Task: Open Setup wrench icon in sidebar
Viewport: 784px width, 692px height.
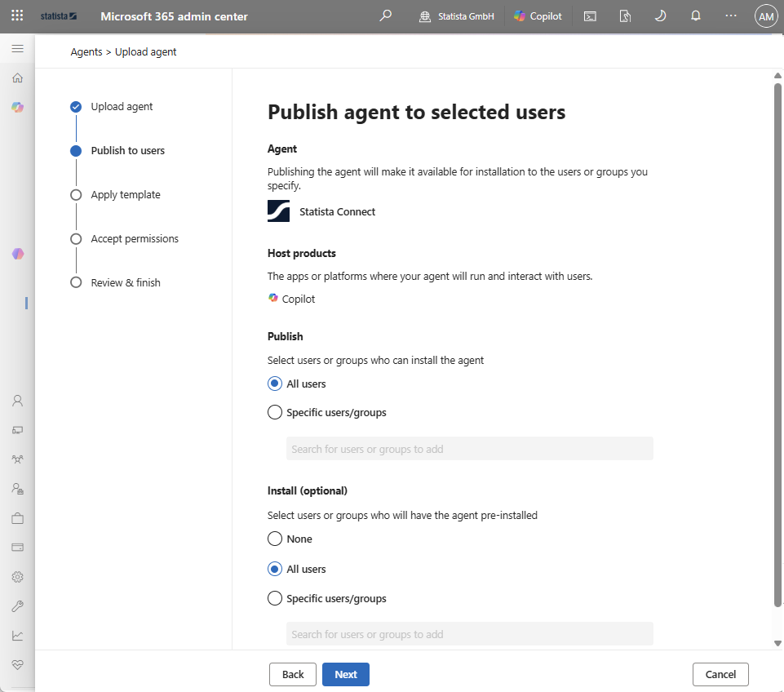Action: (x=17, y=606)
